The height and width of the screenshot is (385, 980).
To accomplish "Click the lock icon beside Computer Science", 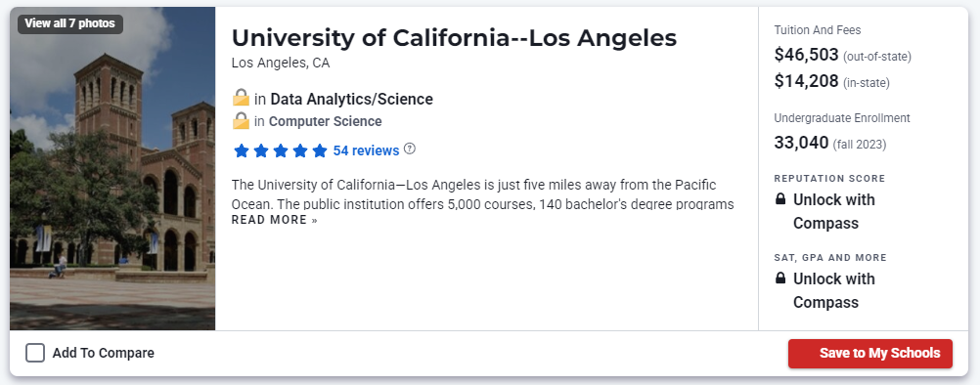I will (x=241, y=120).
